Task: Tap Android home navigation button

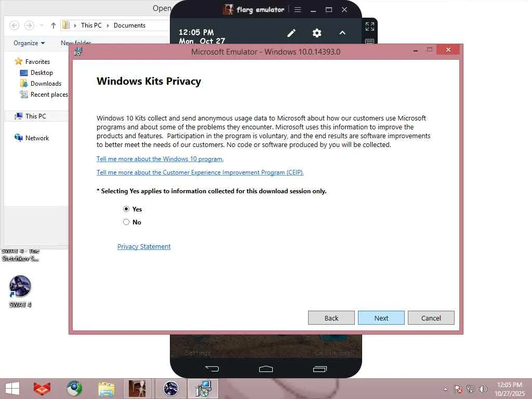Action: [265, 369]
